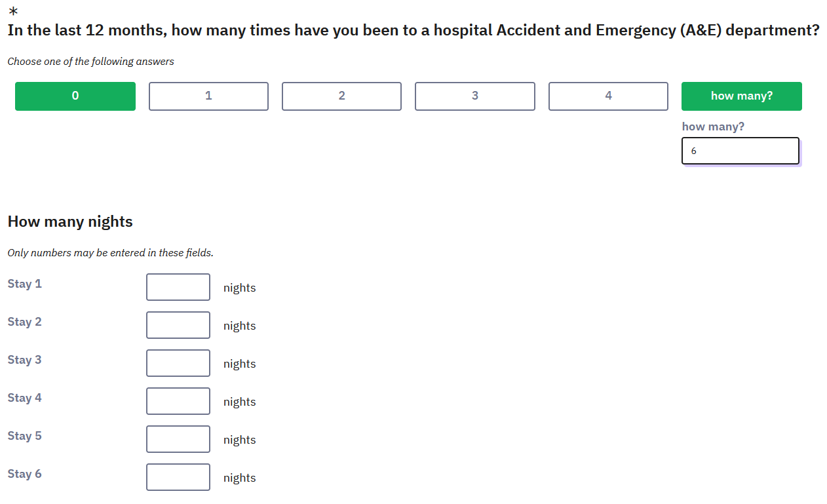Select answer option 4
827x504 pixels.
tap(608, 96)
